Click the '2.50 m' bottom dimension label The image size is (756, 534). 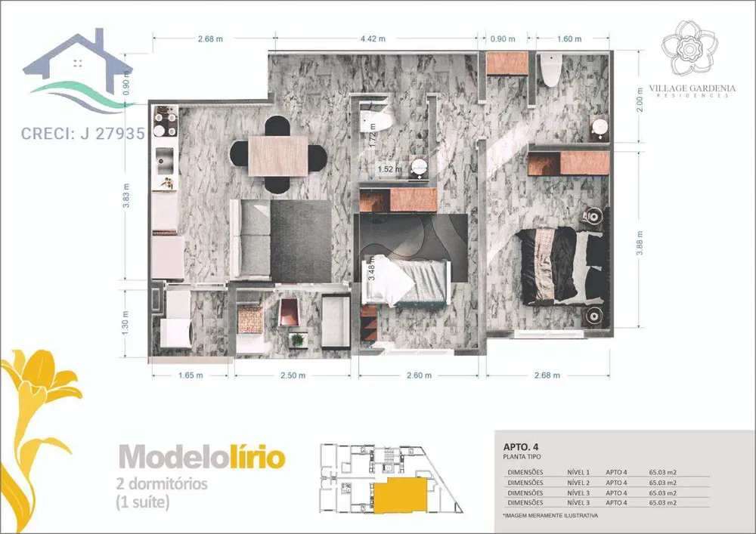tap(293, 375)
